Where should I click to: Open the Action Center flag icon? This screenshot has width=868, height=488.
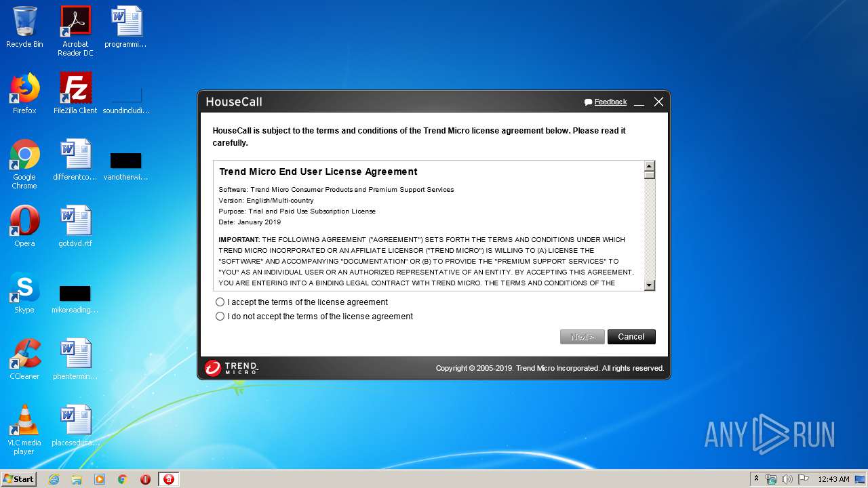pyautogui.click(x=804, y=479)
